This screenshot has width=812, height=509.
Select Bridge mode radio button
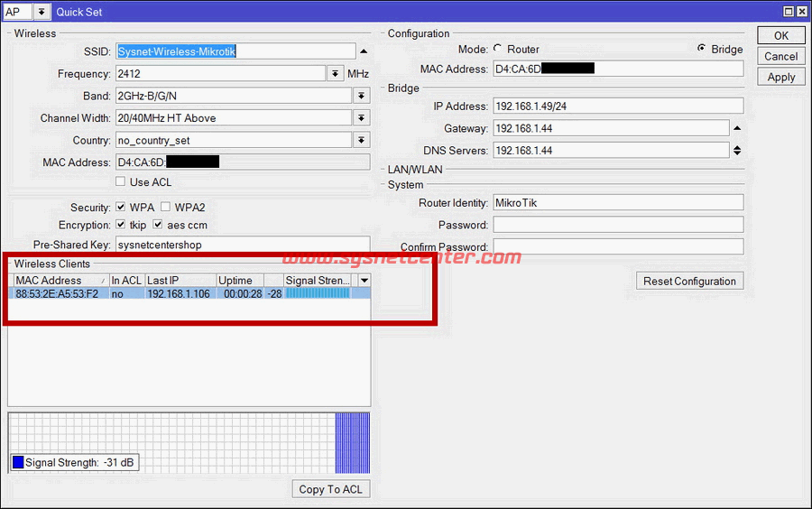pos(701,48)
